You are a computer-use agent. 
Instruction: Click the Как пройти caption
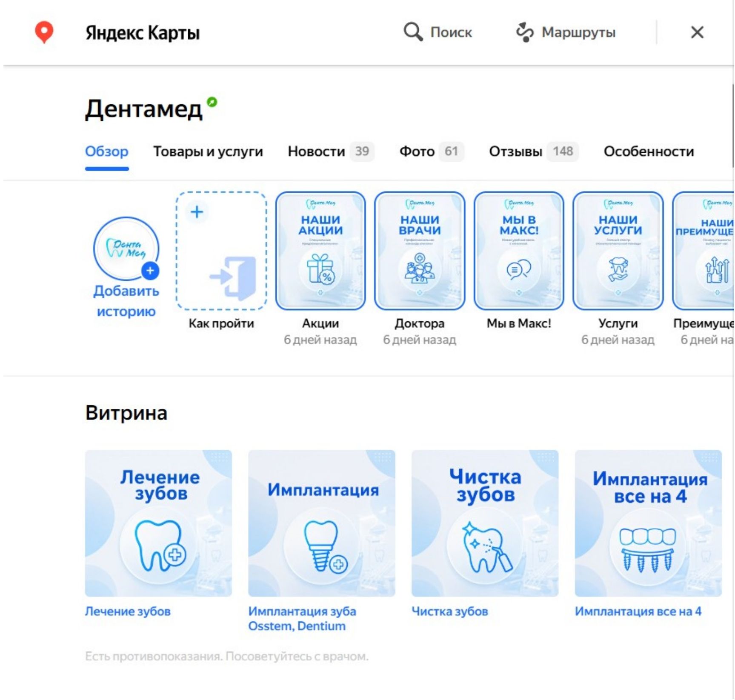pos(221,323)
